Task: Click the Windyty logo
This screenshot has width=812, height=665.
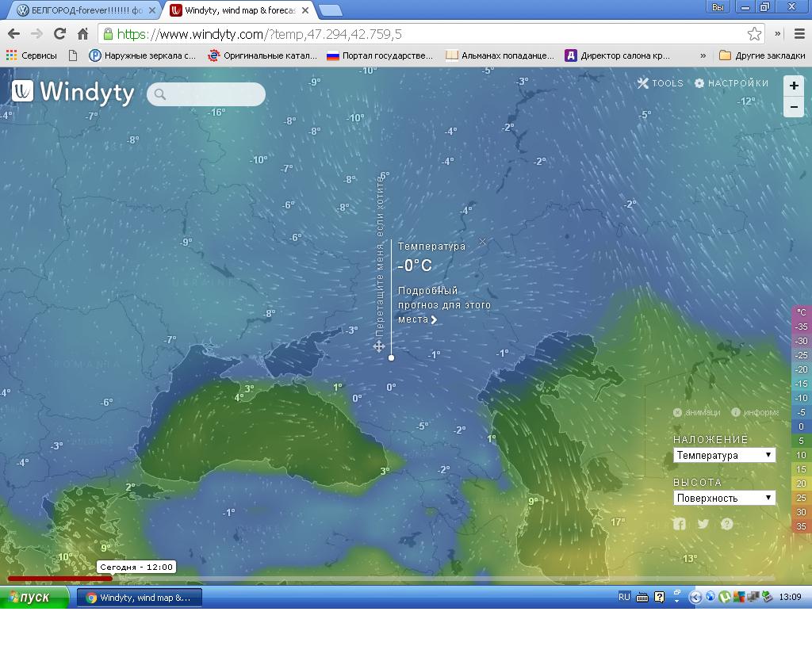Action: tap(73, 92)
